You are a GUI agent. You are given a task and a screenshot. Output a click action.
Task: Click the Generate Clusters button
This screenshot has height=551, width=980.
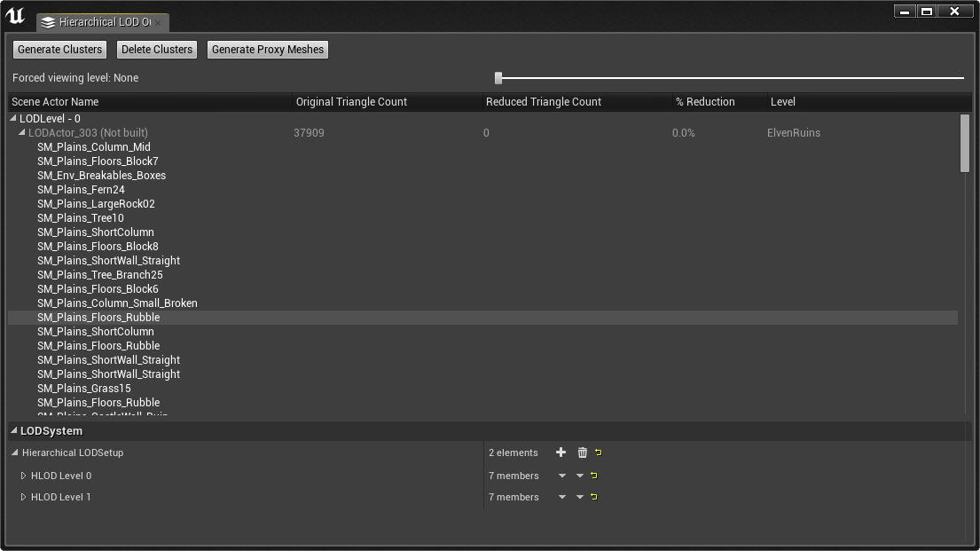59,50
